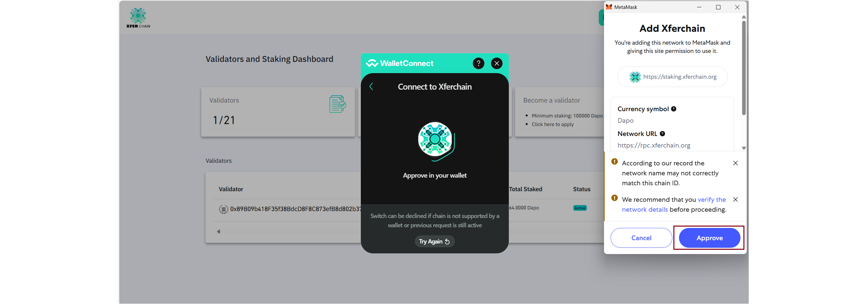Dismiss the chain ID mismatch warning
868x304 pixels.
(x=735, y=163)
